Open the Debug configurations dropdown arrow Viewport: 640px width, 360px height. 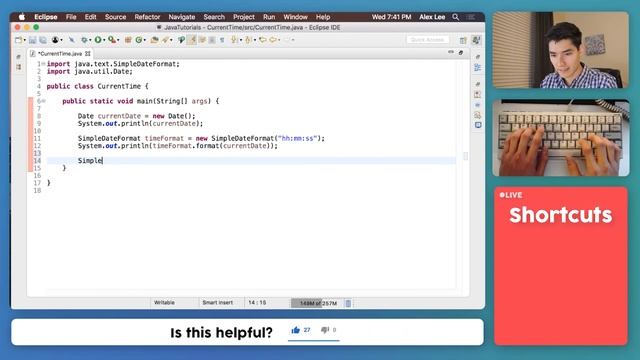90,40
